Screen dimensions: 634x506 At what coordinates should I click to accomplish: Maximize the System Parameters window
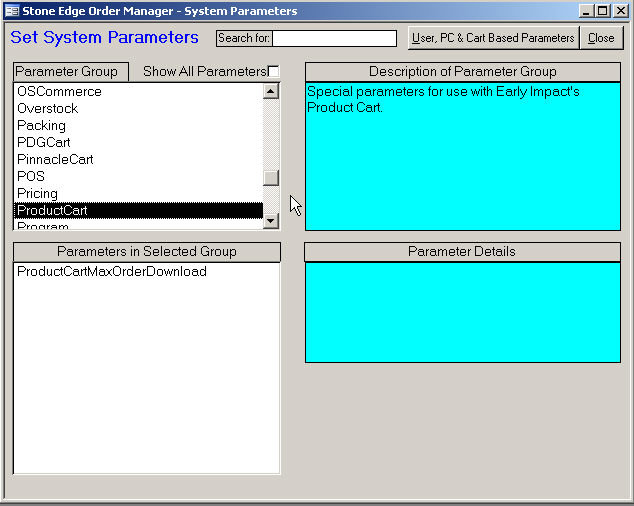click(x=603, y=11)
